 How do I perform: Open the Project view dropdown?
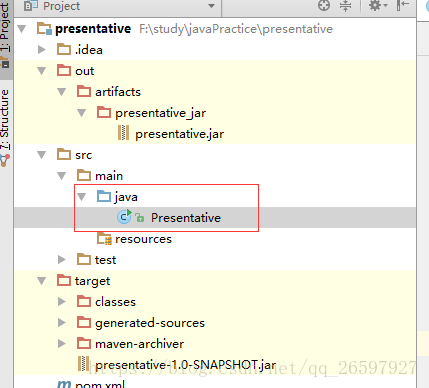tap(211, 6)
